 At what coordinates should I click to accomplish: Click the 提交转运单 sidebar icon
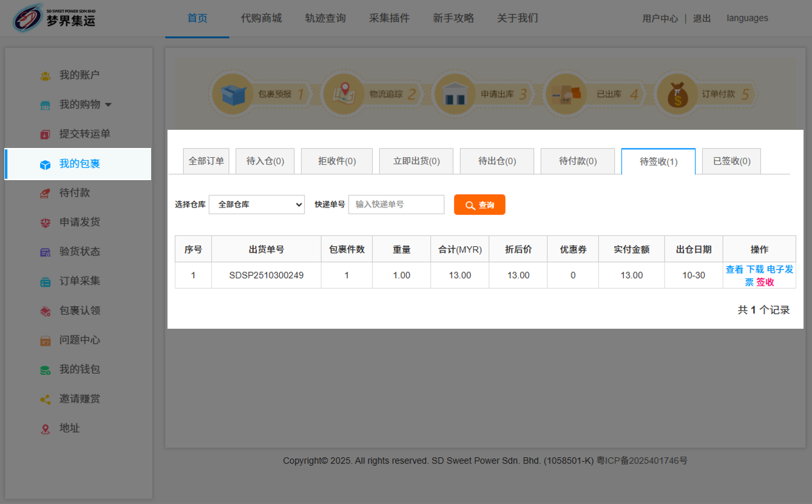pos(46,135)
